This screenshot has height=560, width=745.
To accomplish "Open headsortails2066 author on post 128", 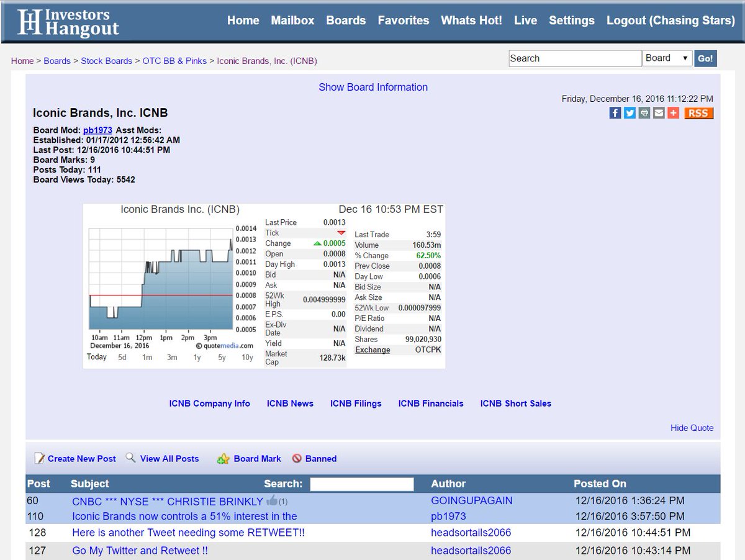I will tap(471, 533).
